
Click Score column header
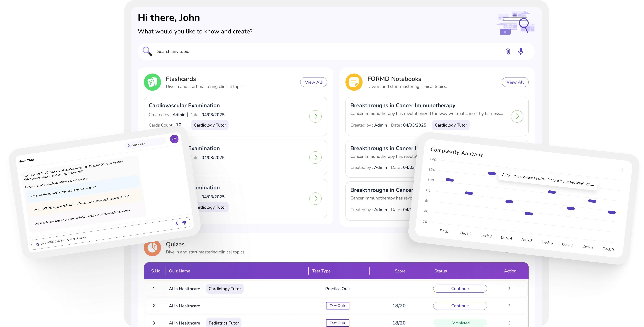[400, 271]
